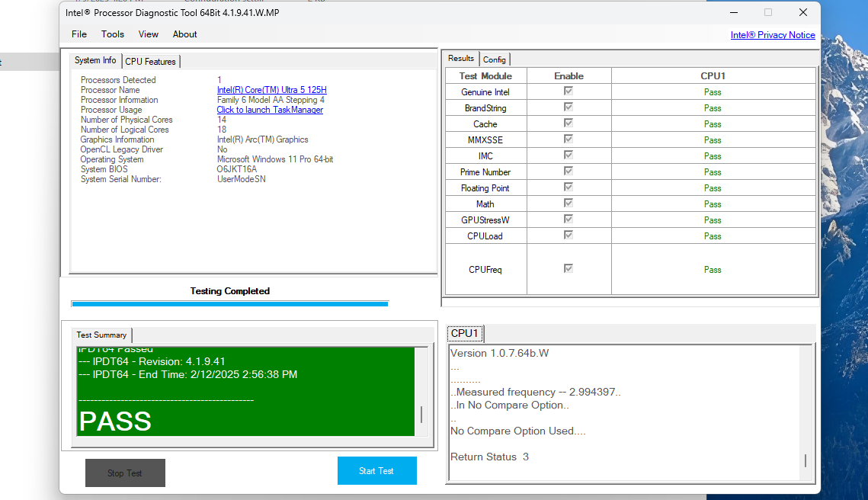
Task: Select the CPULoad module name
Action: pyautogui.click(x=485, y=236)
